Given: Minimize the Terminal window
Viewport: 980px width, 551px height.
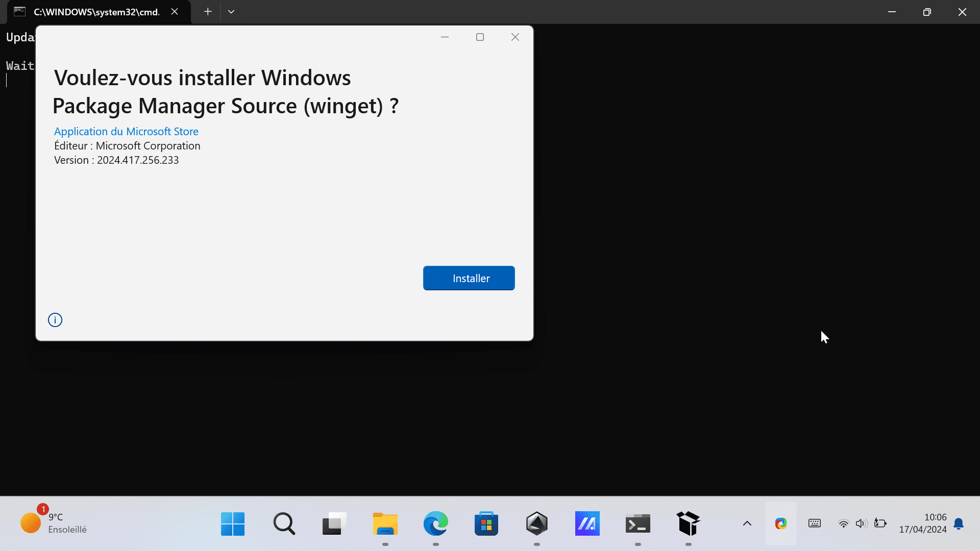Looking at the screenshot, I should click(892, 12).
